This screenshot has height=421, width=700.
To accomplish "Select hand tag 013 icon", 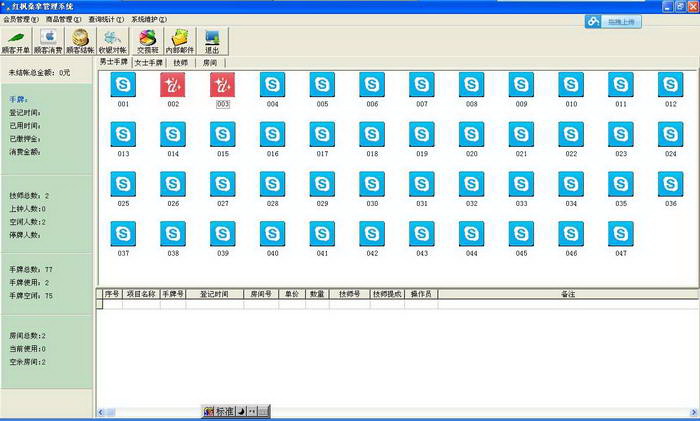I will coord(123,134).
